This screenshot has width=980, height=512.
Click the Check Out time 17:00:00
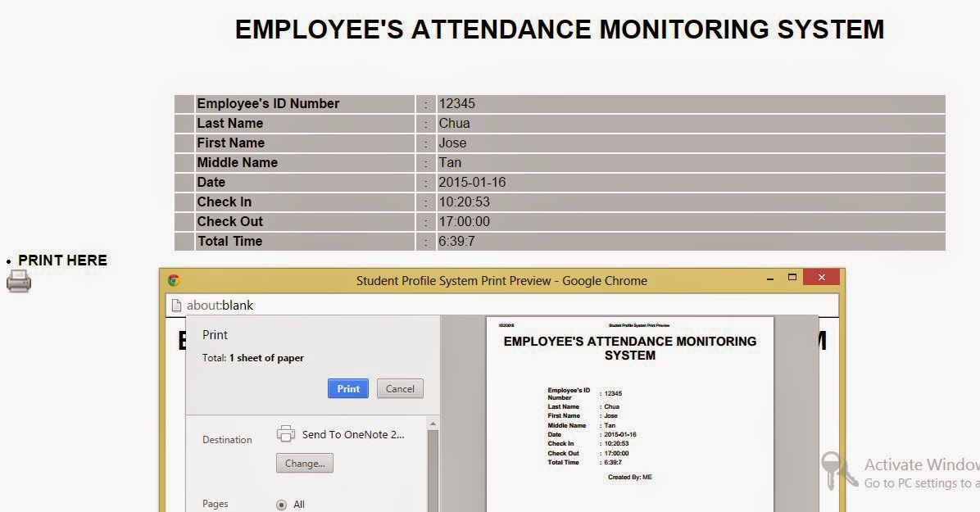click(x=464, y=222)
